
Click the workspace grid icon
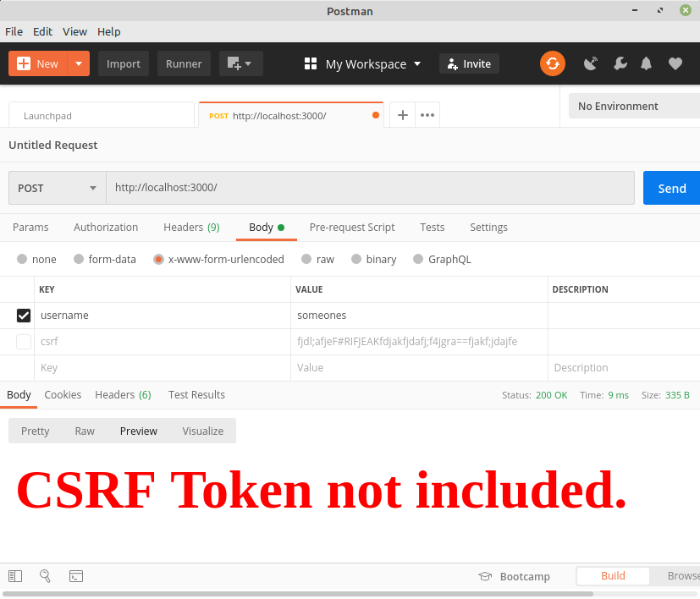pyautogui.click(x=311, y=63)
